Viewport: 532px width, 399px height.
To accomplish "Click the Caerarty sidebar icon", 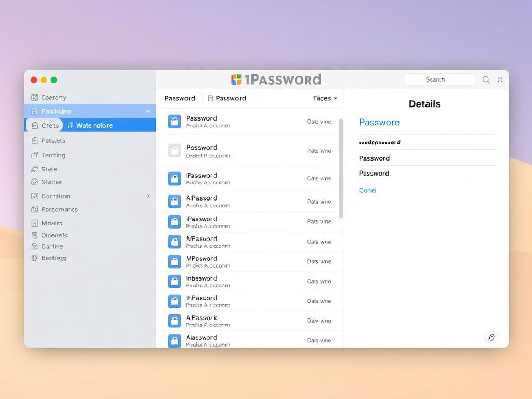I will (35, 97).
